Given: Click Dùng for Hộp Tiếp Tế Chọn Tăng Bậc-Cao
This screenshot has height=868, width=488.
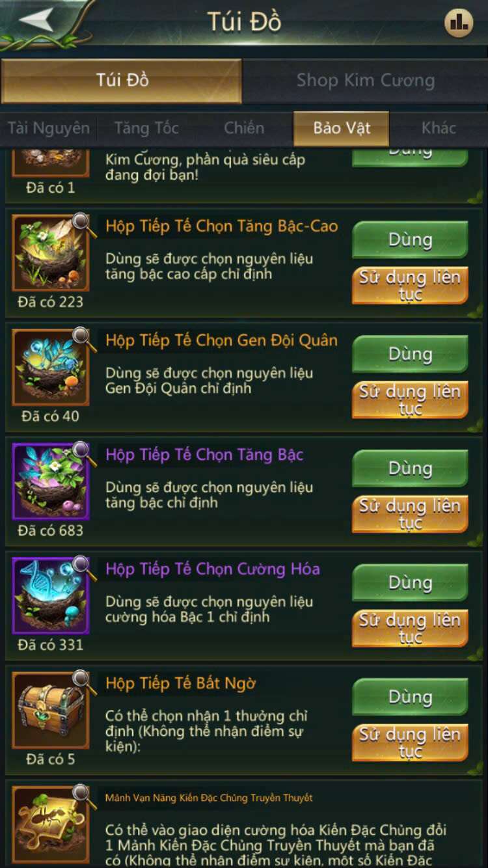Looking at the screenshot, I should pyautogui.click(x=410, y=240).
